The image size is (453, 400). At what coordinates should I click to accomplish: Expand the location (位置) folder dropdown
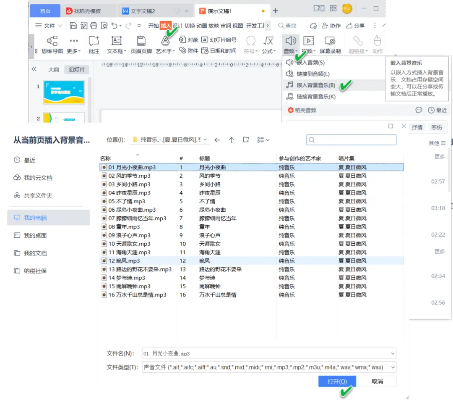coord(205,140)
